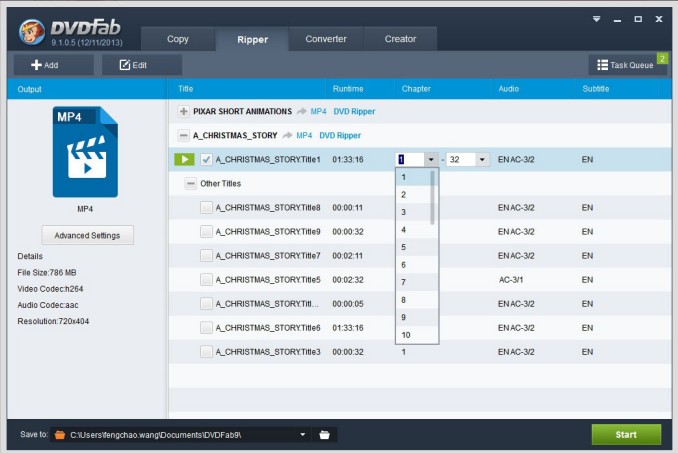The image size is (678, 453).
Task: Switch to the Creator tab
Action: 400,39
